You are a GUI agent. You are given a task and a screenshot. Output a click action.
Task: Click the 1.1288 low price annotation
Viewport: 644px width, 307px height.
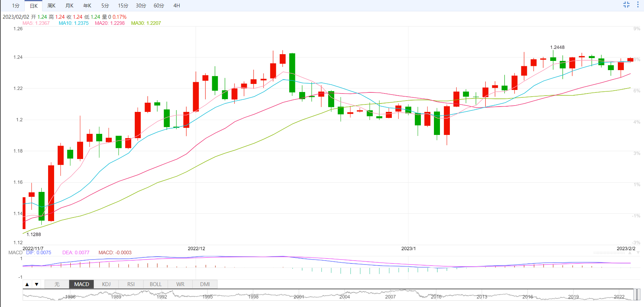pyautogui.click(x=34, y=234)
